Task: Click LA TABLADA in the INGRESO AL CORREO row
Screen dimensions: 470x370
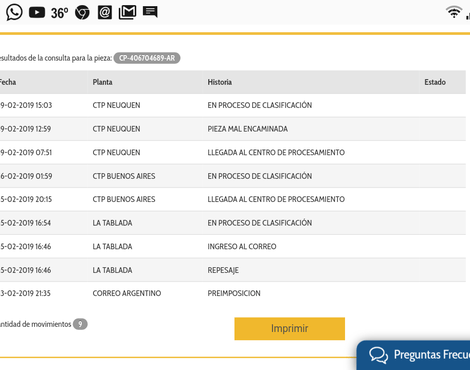Action: 112,247
